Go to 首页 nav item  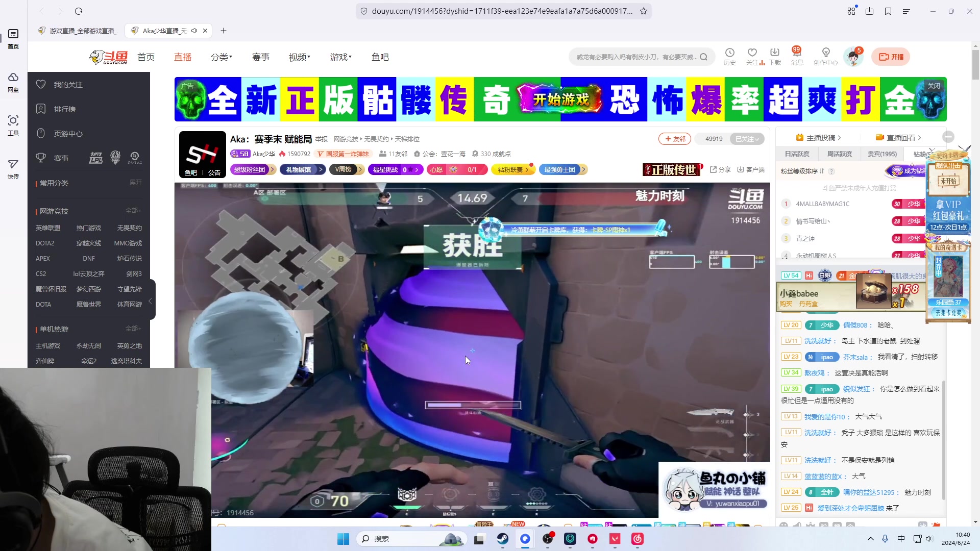pos(146,57)
